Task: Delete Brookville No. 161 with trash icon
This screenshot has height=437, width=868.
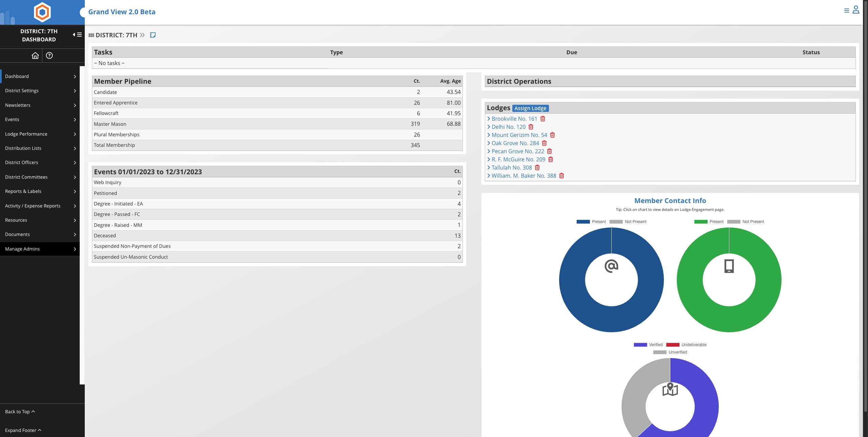Action: (x=543, y=119)
